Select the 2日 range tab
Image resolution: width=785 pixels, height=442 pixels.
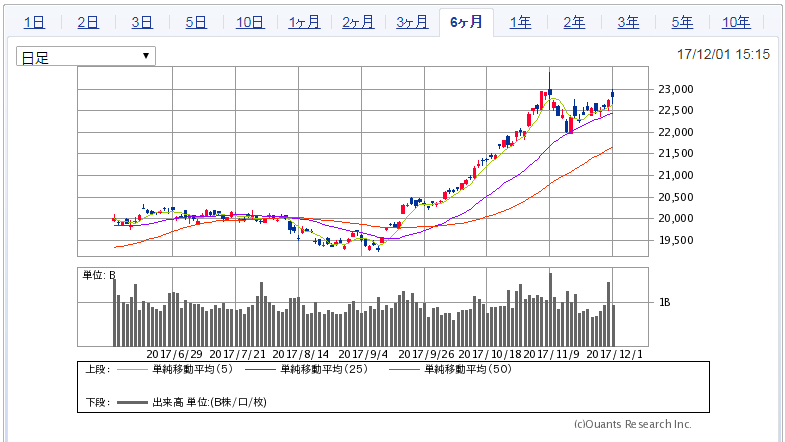(88, 22)
